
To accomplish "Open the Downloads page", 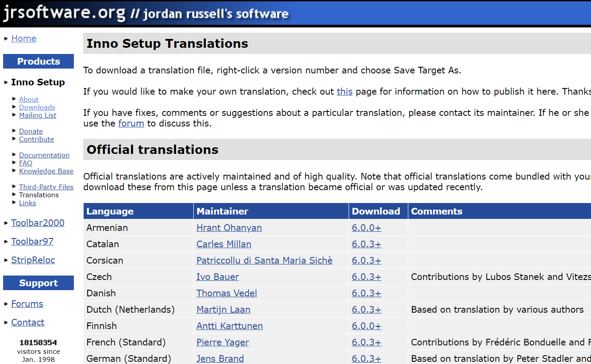I will click(37, 107).
